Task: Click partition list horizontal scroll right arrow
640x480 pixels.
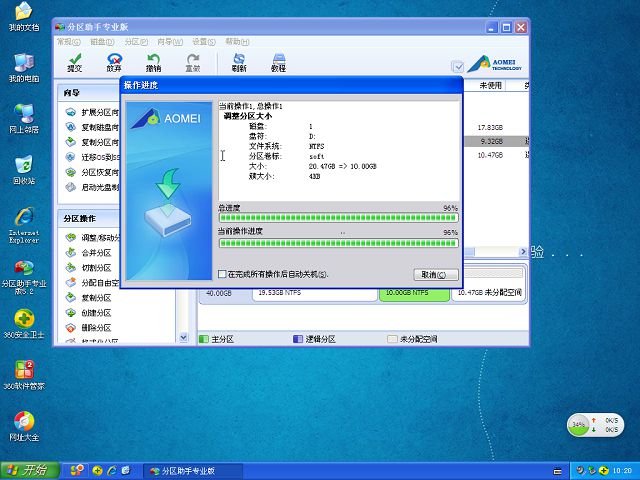Action: pos(522,252)
